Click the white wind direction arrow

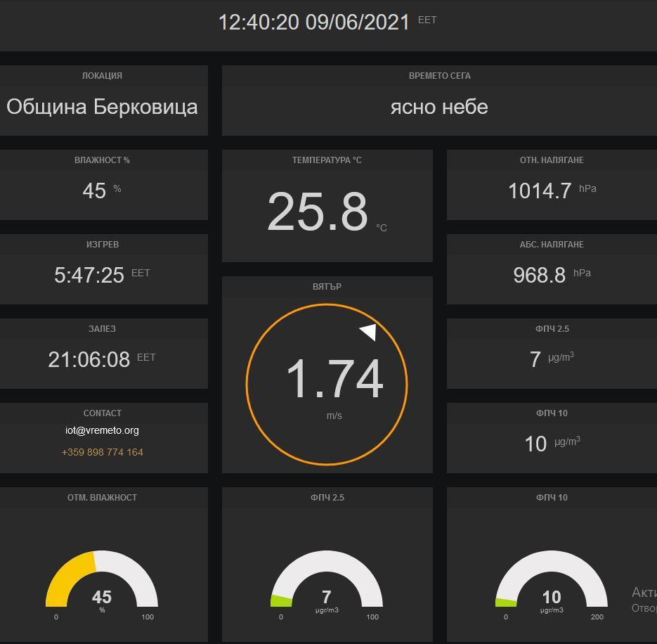369,332
